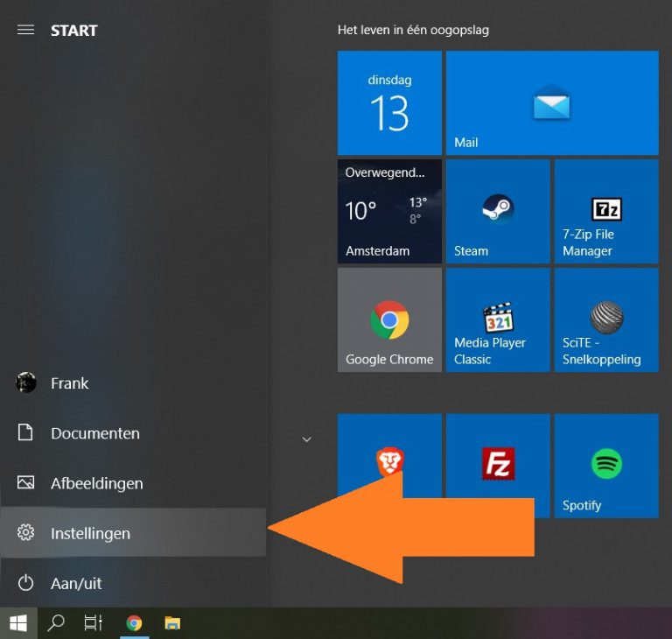Open SciTE - Snelkoppeling tile
This screenshot has width=672, height=639.
(x=606, y=319)
